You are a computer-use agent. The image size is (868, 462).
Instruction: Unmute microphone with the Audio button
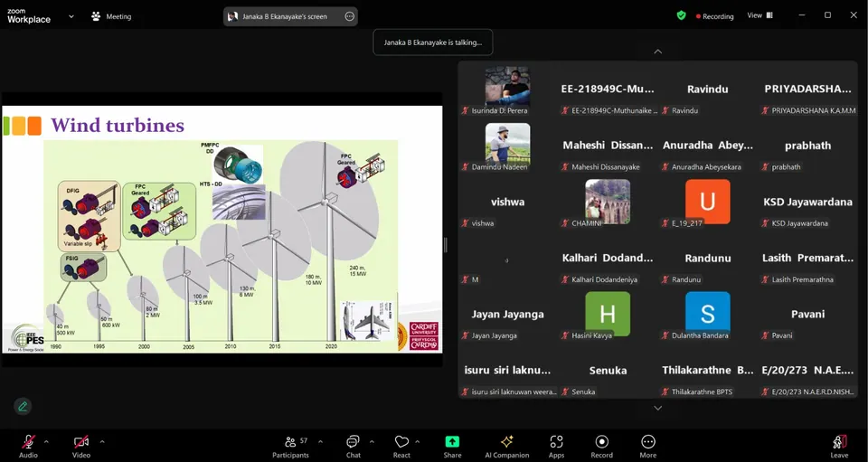click(x=28, y=446)
